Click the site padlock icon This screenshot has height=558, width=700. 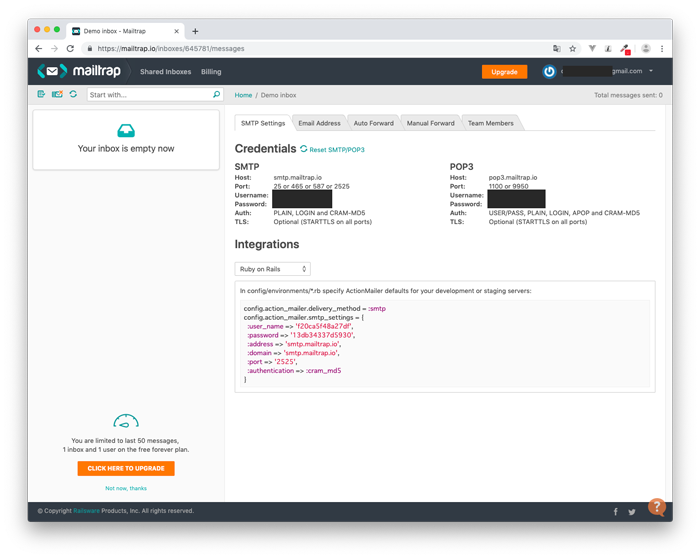point(90,49)
